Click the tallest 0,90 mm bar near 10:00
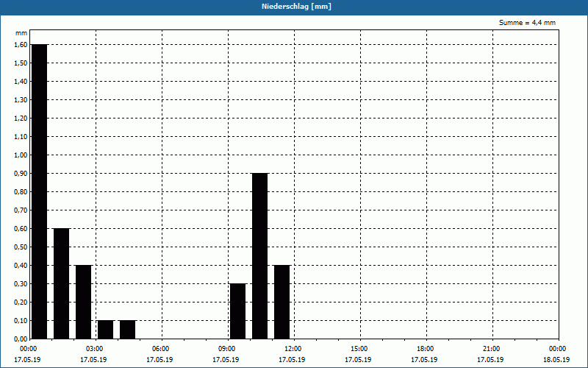The width and height of the screenshot is (588, 368). pos(260,255)
